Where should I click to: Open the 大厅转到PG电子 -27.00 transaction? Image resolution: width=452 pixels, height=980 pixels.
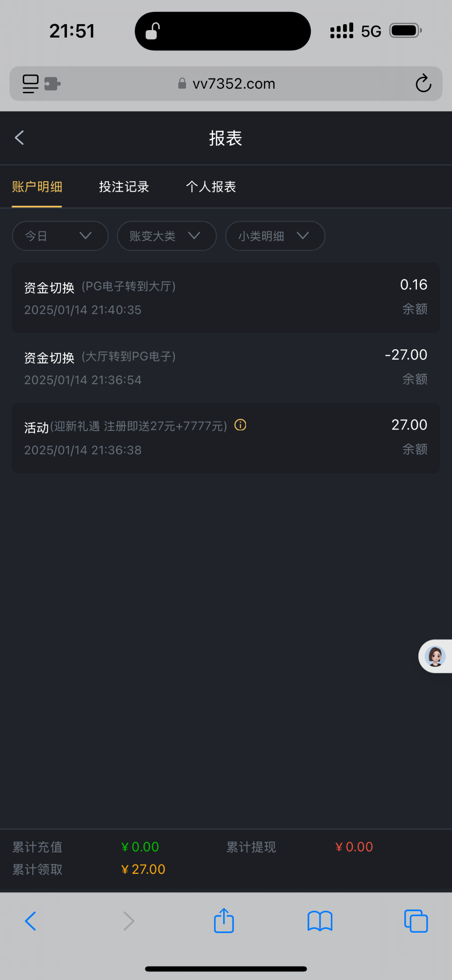226,367
